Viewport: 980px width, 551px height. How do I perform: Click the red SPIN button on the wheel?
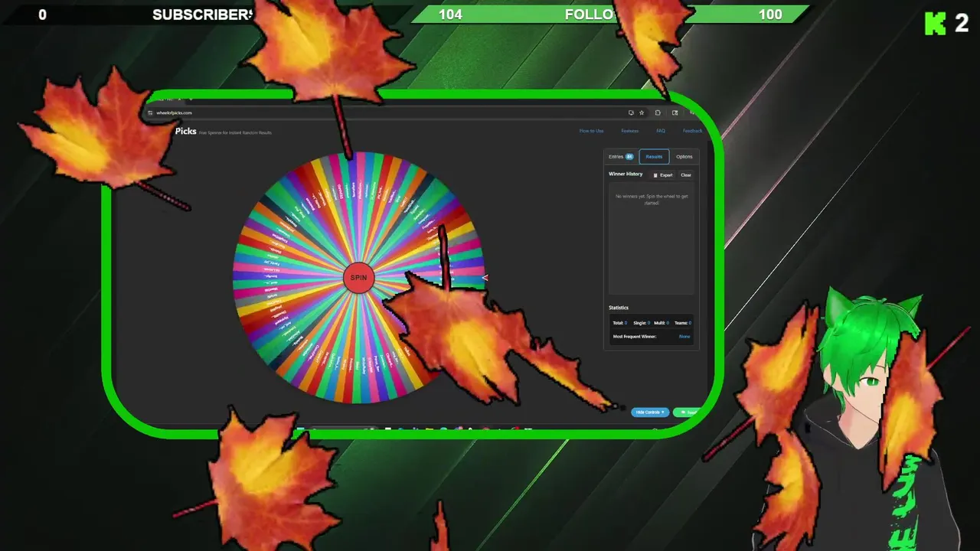coord(358,277)
